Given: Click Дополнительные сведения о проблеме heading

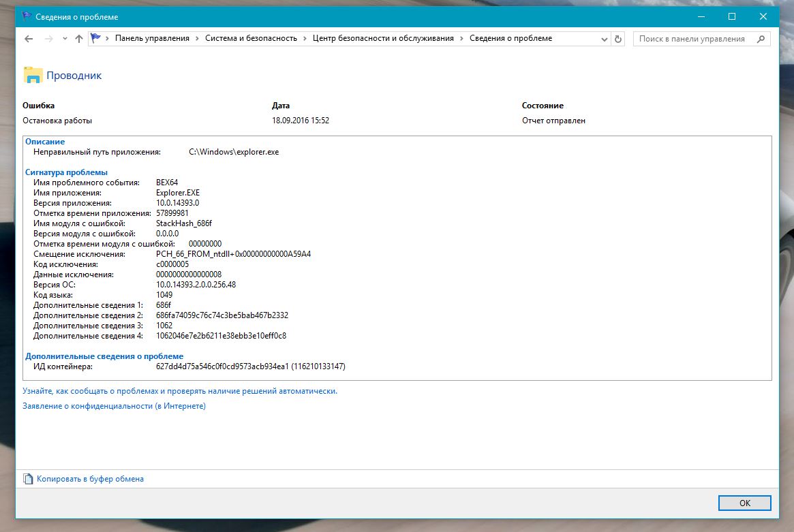Looking at the screenshot, I should [104, 356].
